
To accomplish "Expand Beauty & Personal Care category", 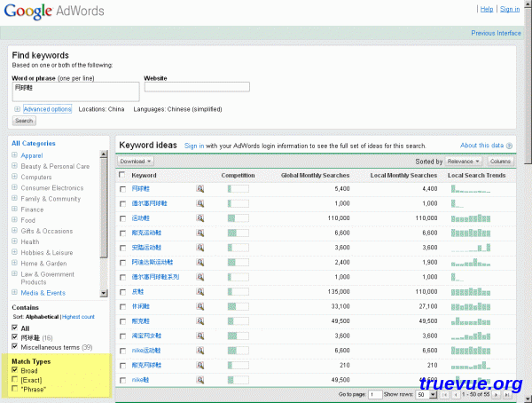I will pyautogui.click(x=14, y=166).
